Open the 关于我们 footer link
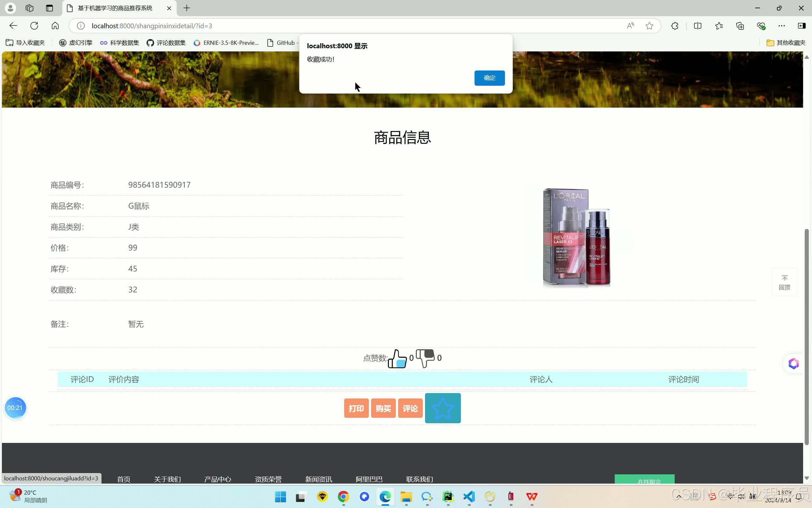 tap(167, 479)
